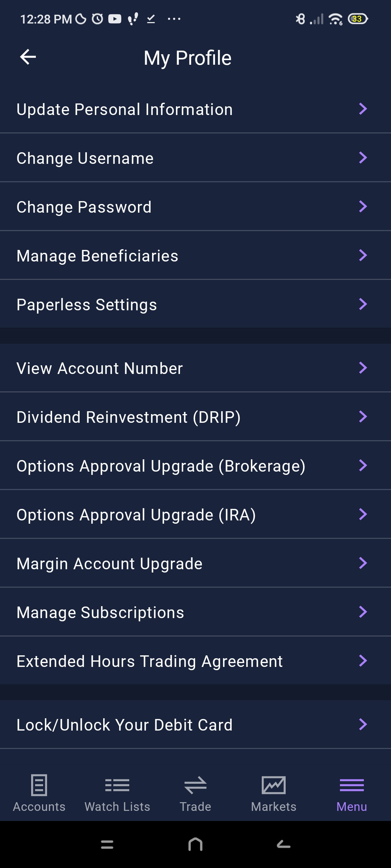Expand the Manage Subscriptions chevron

click(363, 612)
